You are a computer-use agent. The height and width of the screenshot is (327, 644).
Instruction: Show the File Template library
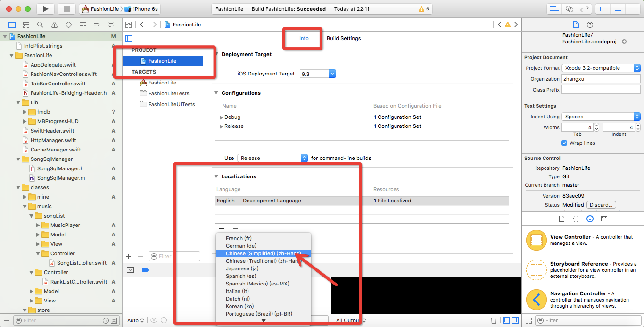(561, 219)
